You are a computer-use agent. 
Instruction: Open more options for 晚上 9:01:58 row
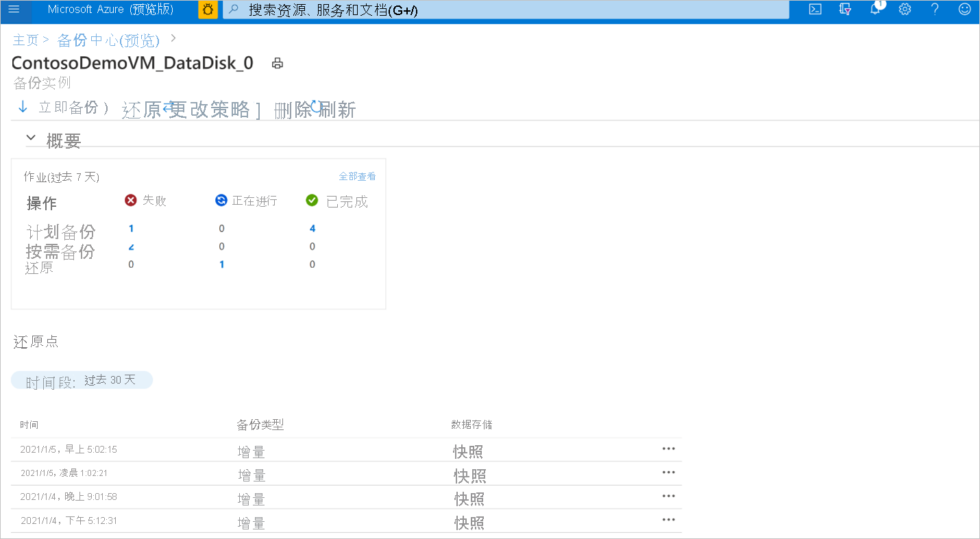pyautogui.click(x=669, y=496)
